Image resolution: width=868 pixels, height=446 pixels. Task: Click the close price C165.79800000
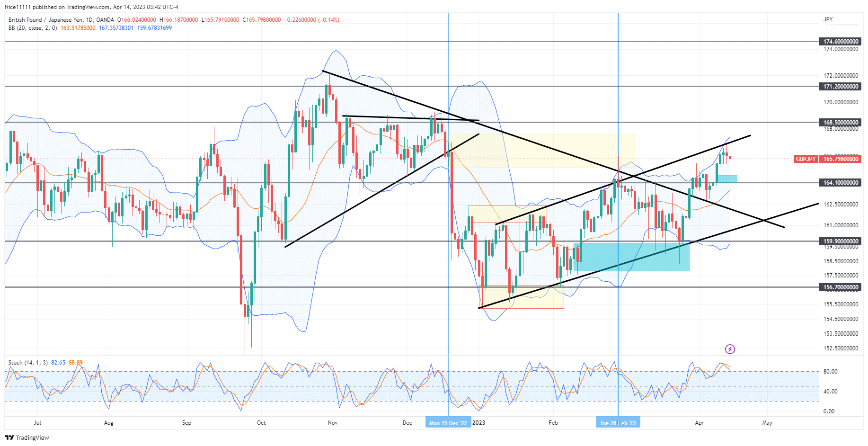click(x=262, y=20)
